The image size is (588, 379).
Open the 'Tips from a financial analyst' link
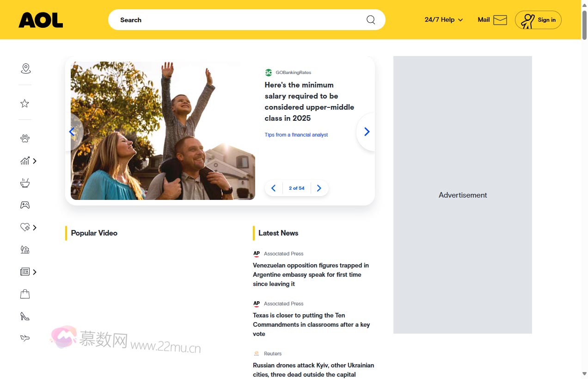coord(296,135)
